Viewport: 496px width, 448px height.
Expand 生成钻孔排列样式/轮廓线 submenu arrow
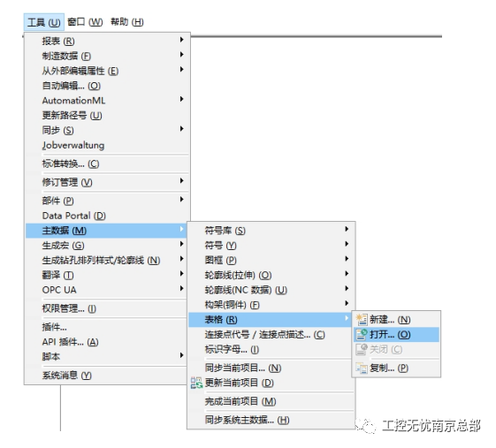click(x=181, y=259)
